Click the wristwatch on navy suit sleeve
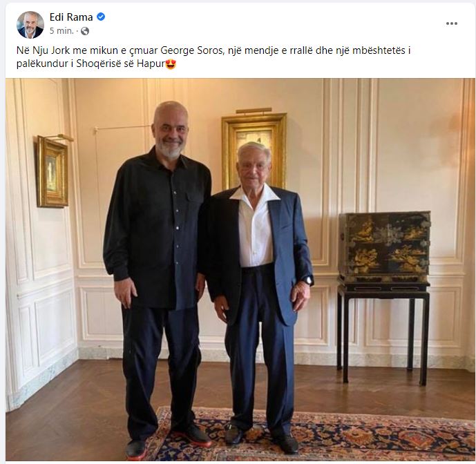Image resolution: width=476 pixels, height=464 pixels. [x=308, y=280]
